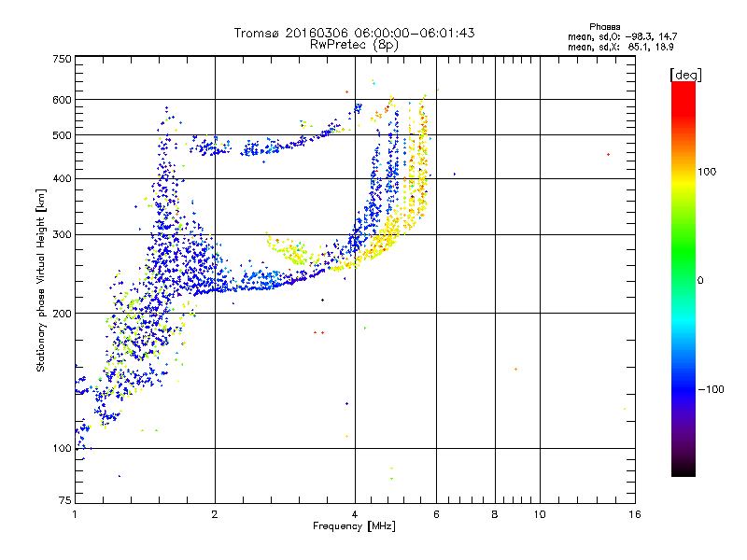Click the y-axis tick label '750'
This screenshot has height=560, width=747.
(x=63, y=59)
